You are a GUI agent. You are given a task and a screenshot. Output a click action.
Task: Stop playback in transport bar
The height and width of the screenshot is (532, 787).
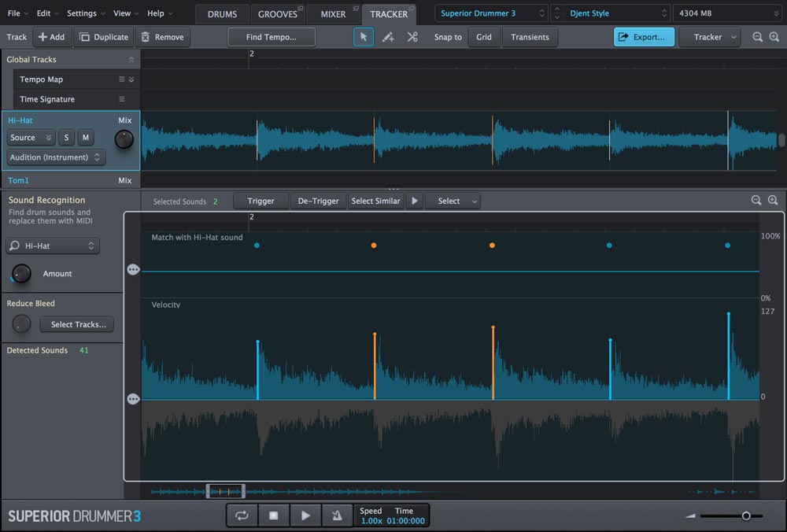click(x=274, y=515)
